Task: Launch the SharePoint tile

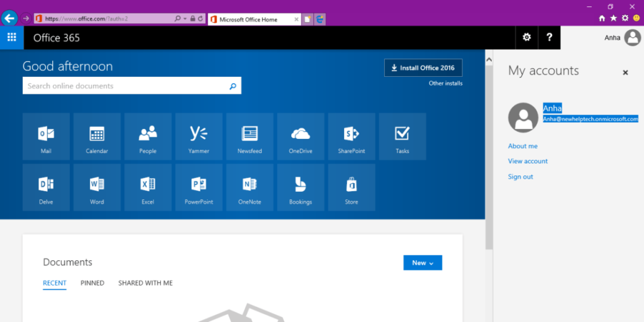Action: tap(352, 136)
